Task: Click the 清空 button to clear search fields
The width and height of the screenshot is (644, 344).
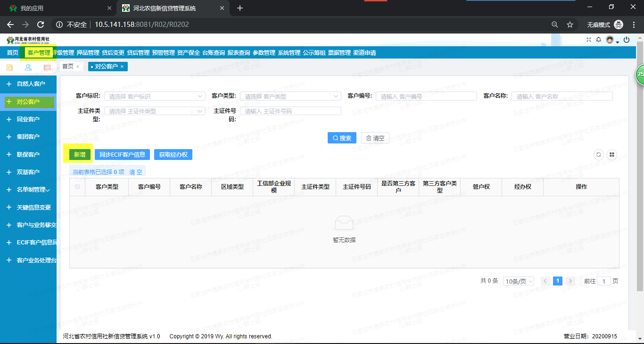Action: point(375,138)
